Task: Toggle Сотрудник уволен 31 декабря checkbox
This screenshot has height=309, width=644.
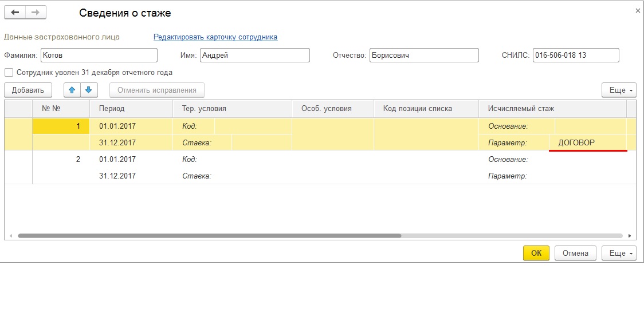Action: (x=9, y=73)
